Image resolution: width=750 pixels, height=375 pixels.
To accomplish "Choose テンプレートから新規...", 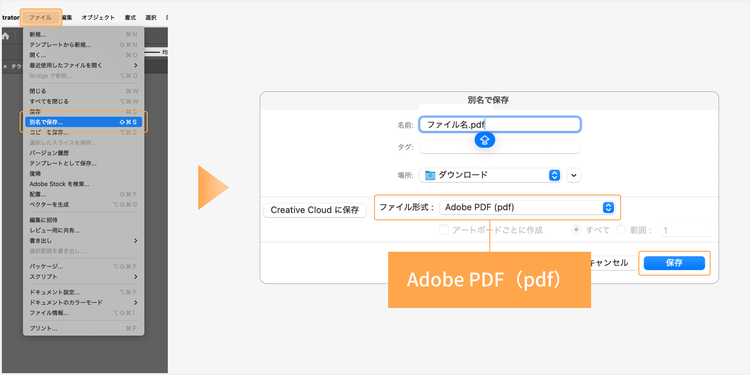I will point(83,44).
